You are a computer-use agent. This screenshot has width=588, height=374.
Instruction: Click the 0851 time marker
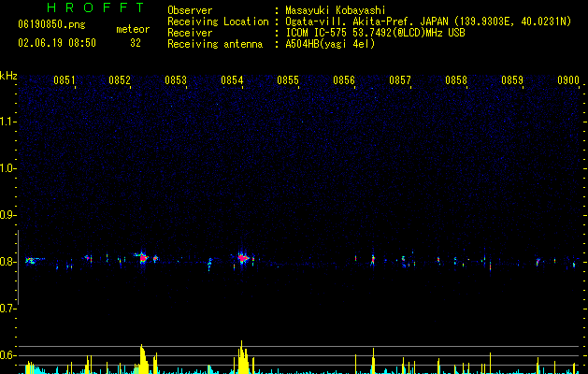(65, 80)
